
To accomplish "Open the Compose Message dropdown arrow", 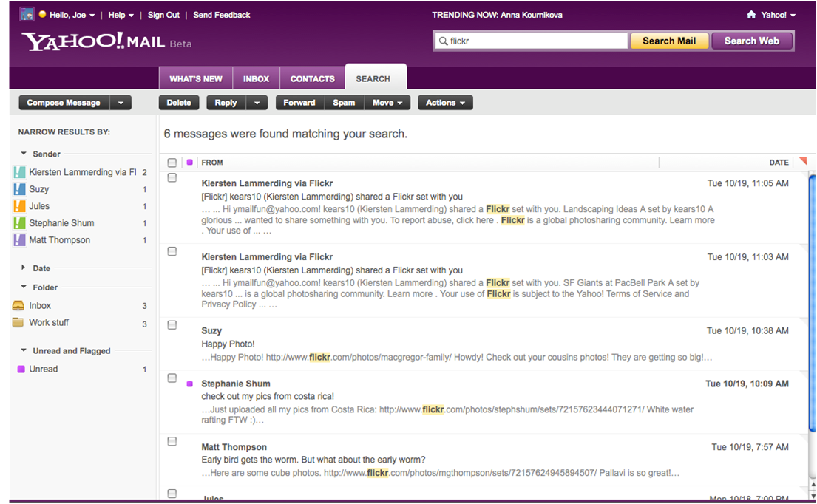I will 121,103.
